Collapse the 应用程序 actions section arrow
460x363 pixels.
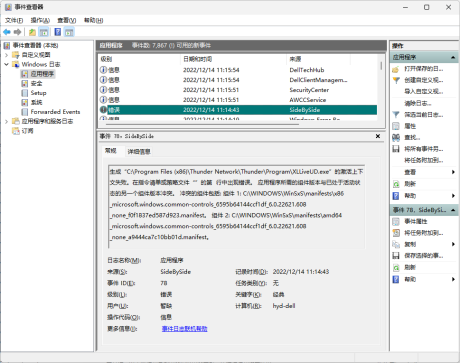[x=453, y=57]
